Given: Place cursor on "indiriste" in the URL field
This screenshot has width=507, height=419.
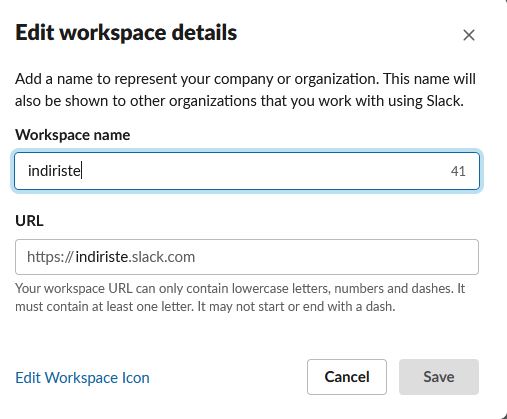Looking at the screenshot, I should (x=102, y=257).
